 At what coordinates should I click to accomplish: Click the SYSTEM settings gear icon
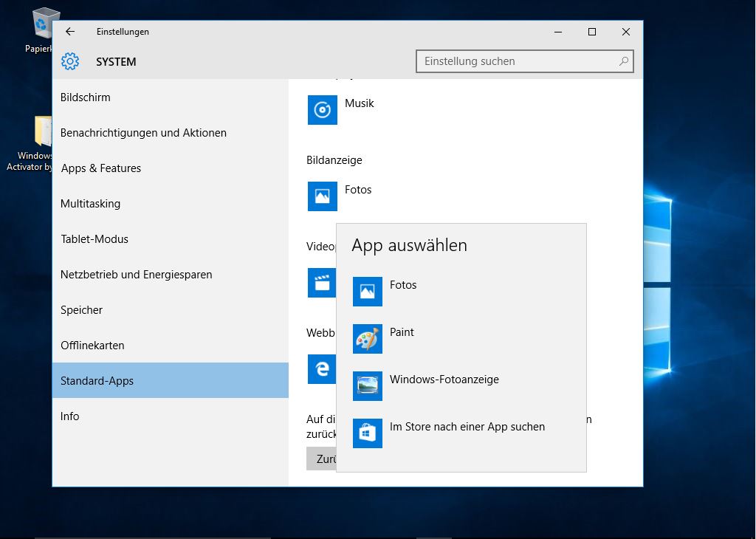pyautogui.click(x=70, y=62)
